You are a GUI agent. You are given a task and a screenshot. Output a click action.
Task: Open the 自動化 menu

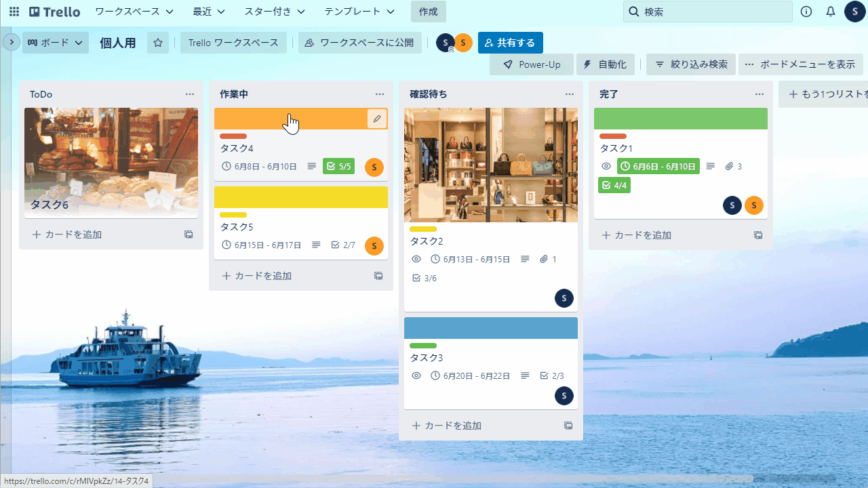606,64
